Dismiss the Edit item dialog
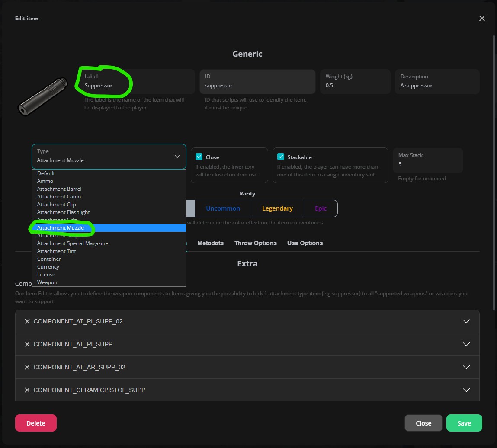497x448 pixels. click(x=482, y=19)
